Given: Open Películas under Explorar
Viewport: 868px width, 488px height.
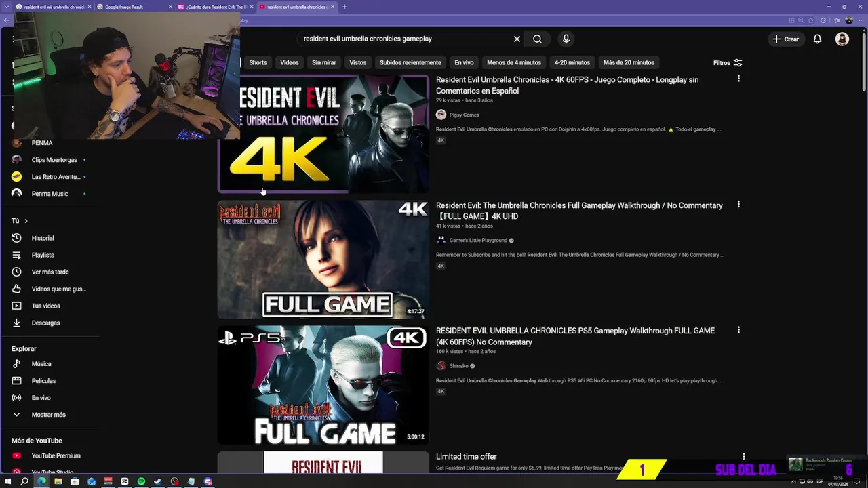Looking at the screenshot, I should pos(43,381).
